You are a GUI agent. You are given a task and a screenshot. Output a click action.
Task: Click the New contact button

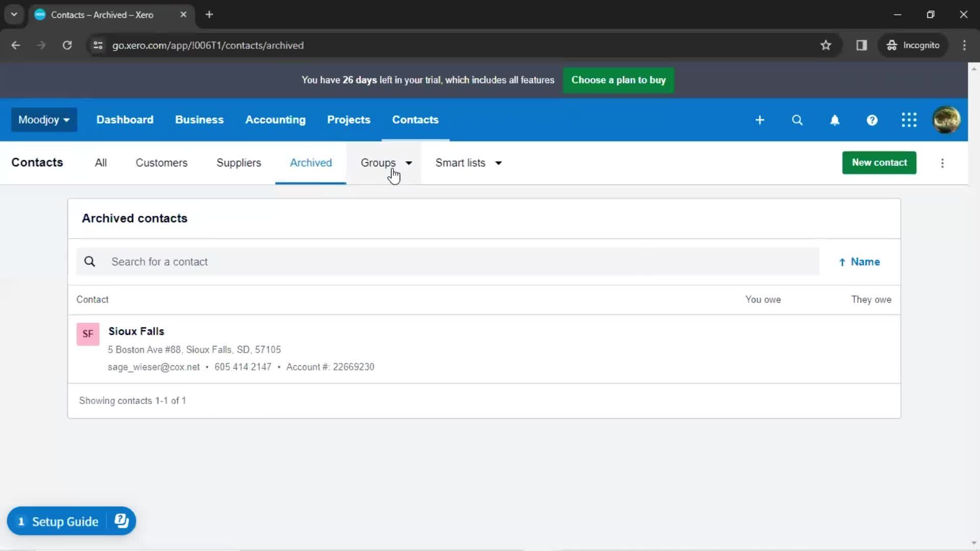(x=879, y=163)
